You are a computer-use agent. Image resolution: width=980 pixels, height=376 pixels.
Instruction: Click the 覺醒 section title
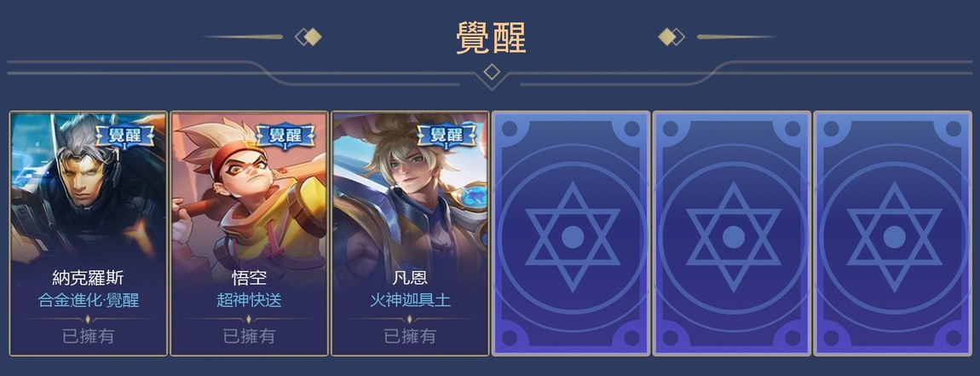pos(491,38)
